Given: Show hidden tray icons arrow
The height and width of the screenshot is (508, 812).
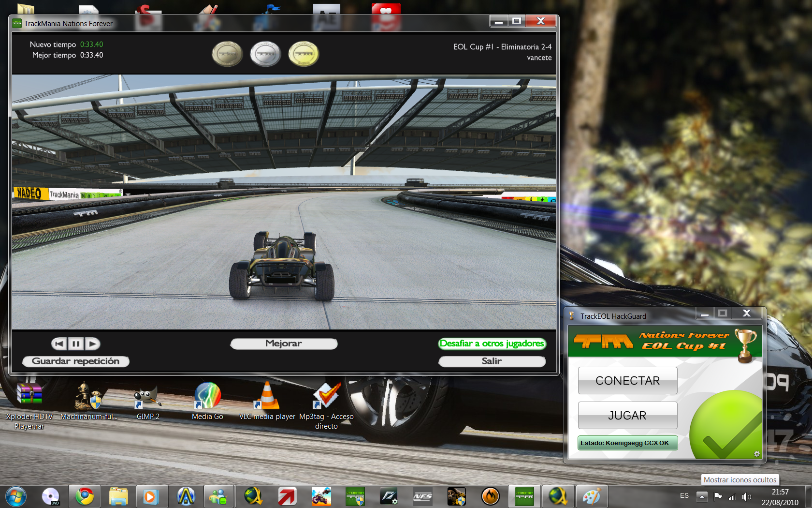Looking at the screenshot, I should pyautogui.click(x=702, y=496).
